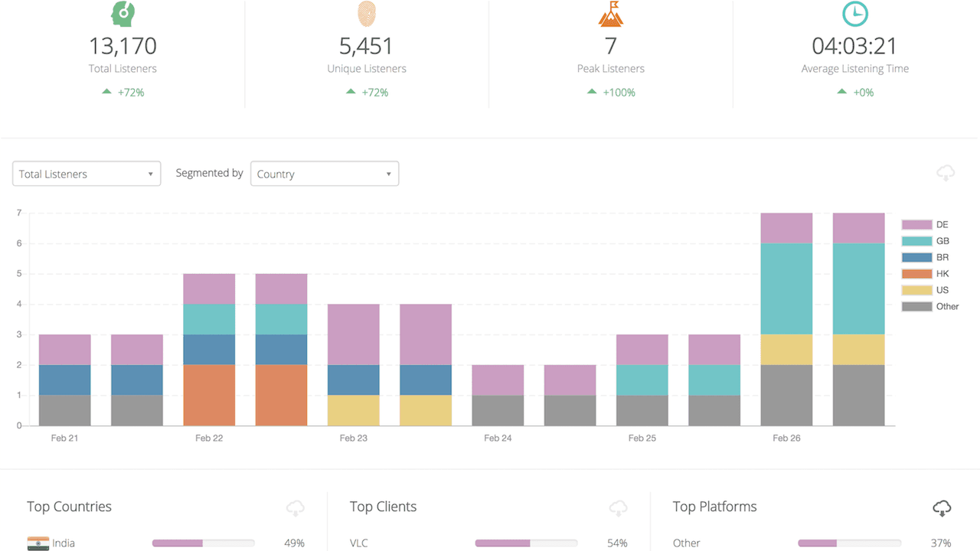
Task: Click the India flag icon
Action: coord(38,543)
